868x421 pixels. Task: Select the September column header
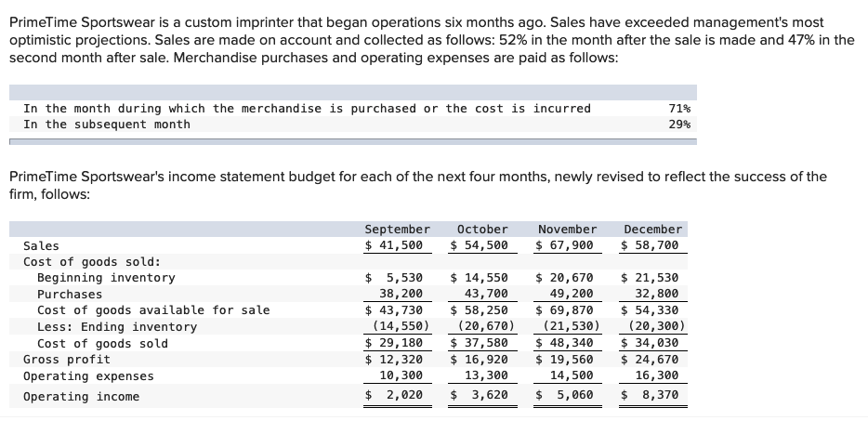(397, 230)
